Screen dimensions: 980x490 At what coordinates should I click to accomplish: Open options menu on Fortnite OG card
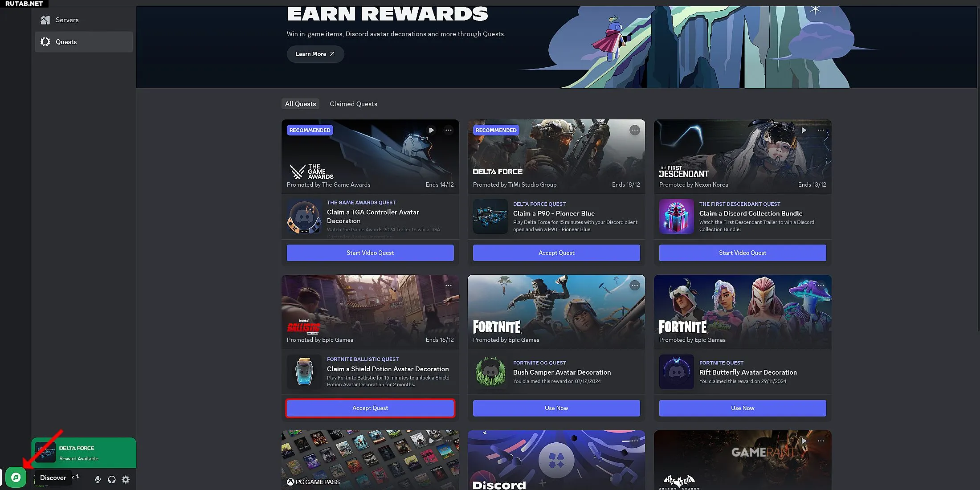point(635,286)
